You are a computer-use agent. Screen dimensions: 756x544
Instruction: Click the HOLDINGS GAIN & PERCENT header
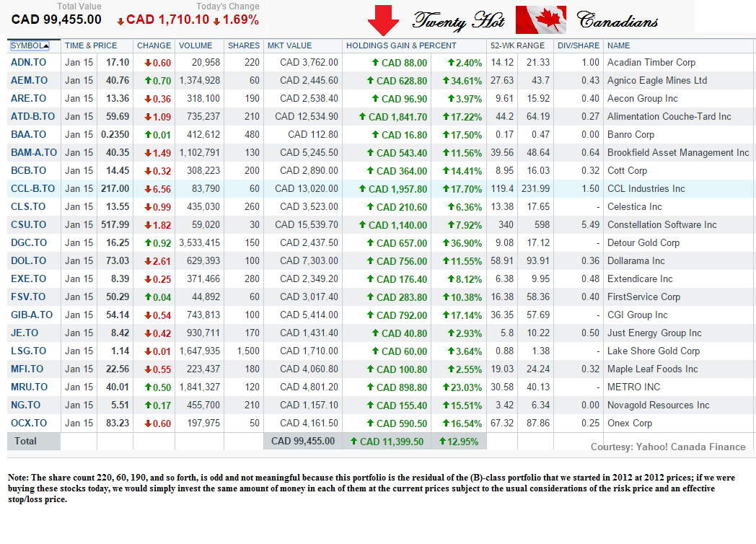[x=401, y=45]
